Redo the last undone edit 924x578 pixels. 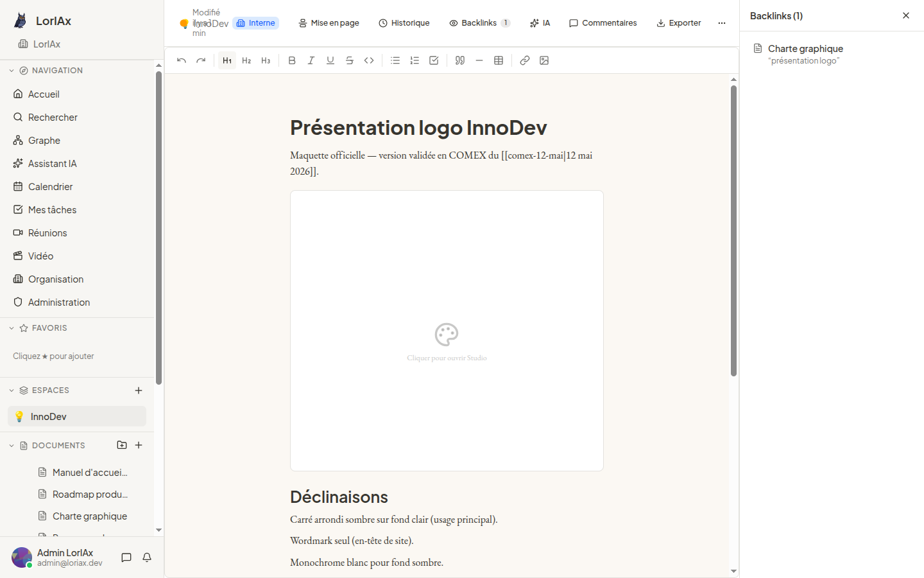201,60
